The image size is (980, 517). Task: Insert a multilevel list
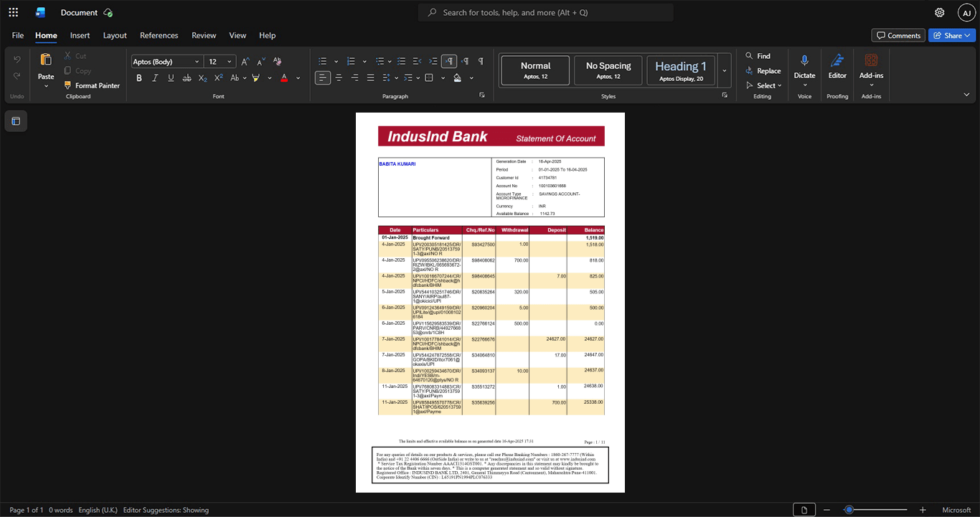pyautogui.click(x=380, y=62)
